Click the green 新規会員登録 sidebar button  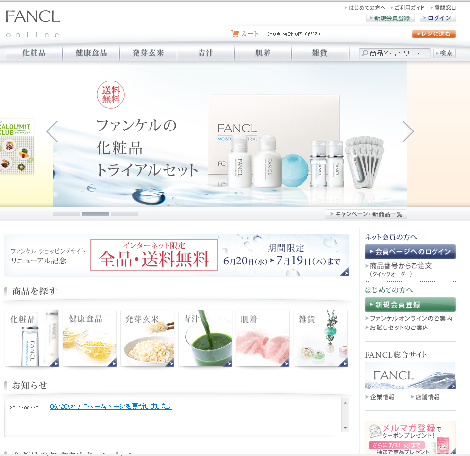click(x=410, y=304)
